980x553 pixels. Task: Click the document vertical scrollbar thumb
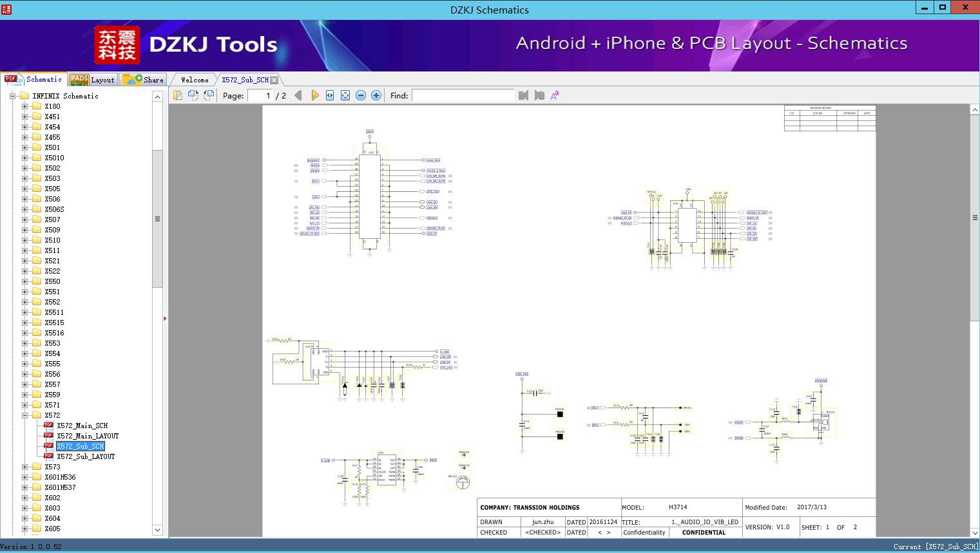click(x=975, y=218)
